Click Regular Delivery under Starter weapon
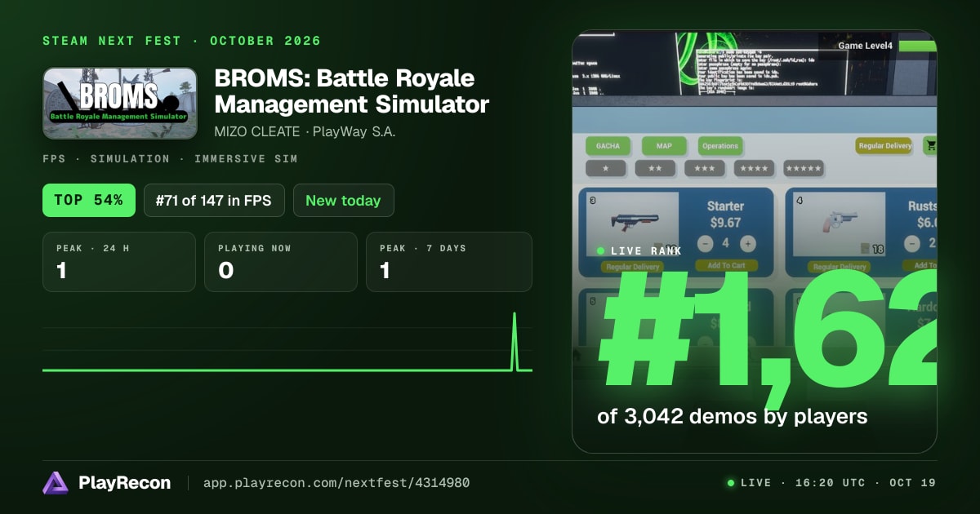Screen dimensions: 980x514 [x=632, y=267]
